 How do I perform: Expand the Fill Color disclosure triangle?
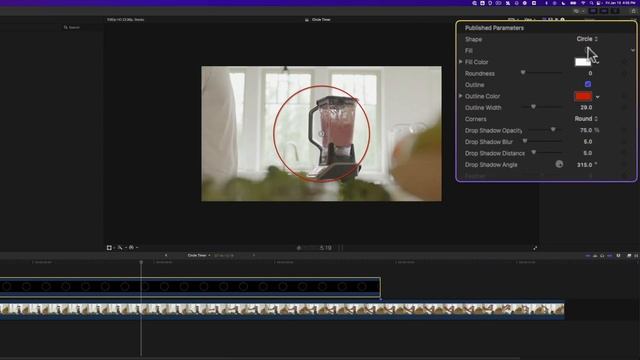pos(461,62)
